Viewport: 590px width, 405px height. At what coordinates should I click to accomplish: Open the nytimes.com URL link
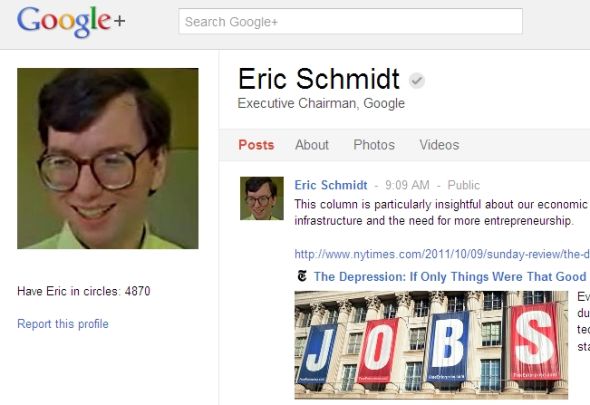click(x=442, y=254)
